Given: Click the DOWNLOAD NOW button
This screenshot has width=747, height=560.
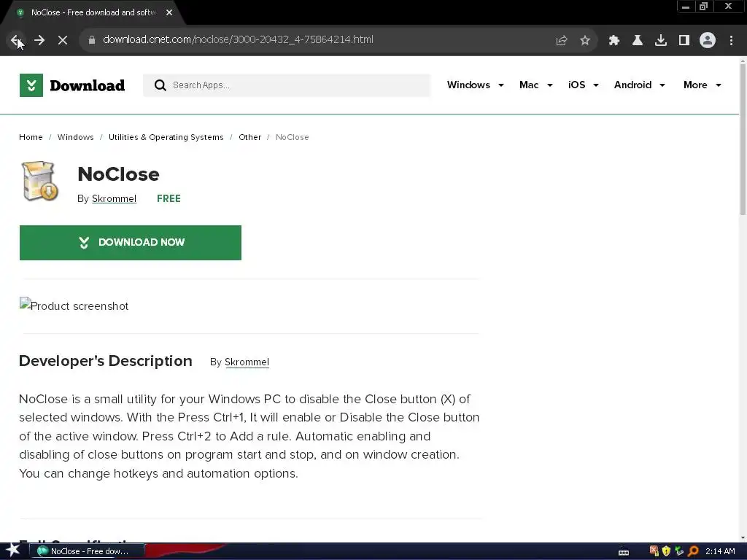Looking at the screenshot, I should point(131,243).
